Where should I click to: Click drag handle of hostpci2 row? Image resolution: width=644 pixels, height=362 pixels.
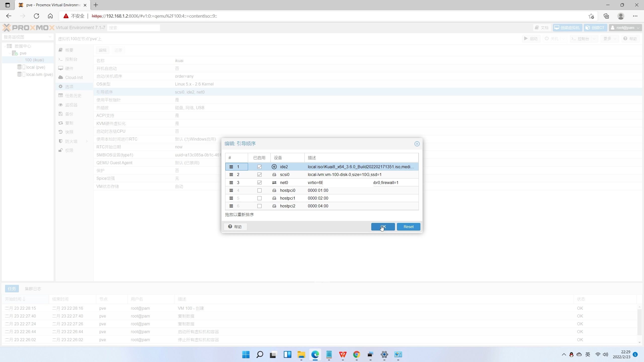[x=231, y=206]
